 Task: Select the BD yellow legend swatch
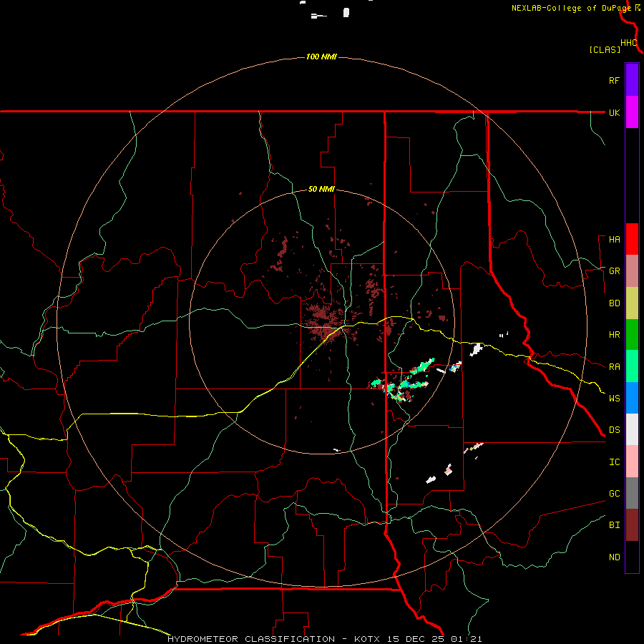[x=632, y=303]
